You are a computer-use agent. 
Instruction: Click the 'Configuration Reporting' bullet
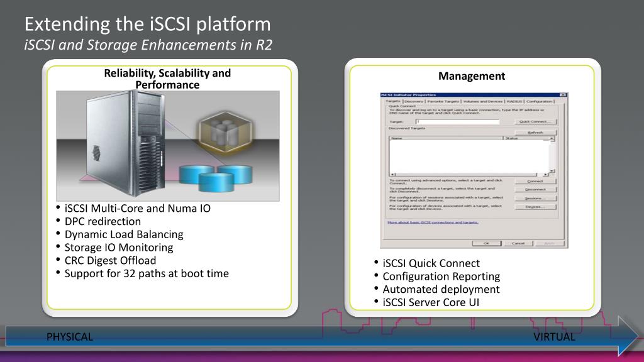click(441, 277)
